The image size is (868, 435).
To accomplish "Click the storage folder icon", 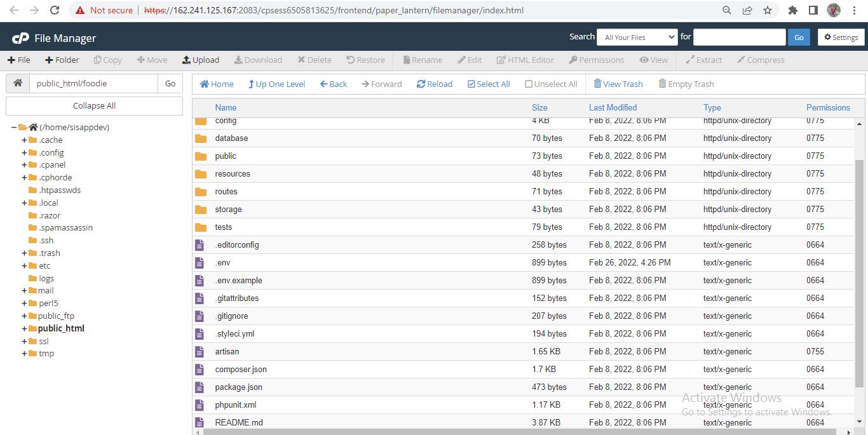I will (201, 210).
